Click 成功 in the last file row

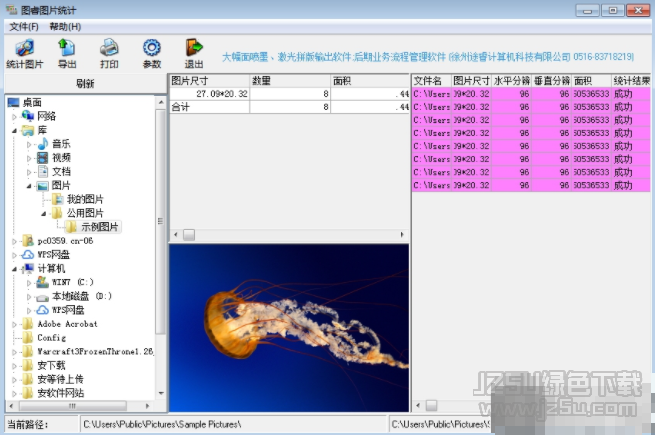click(623, 185)
